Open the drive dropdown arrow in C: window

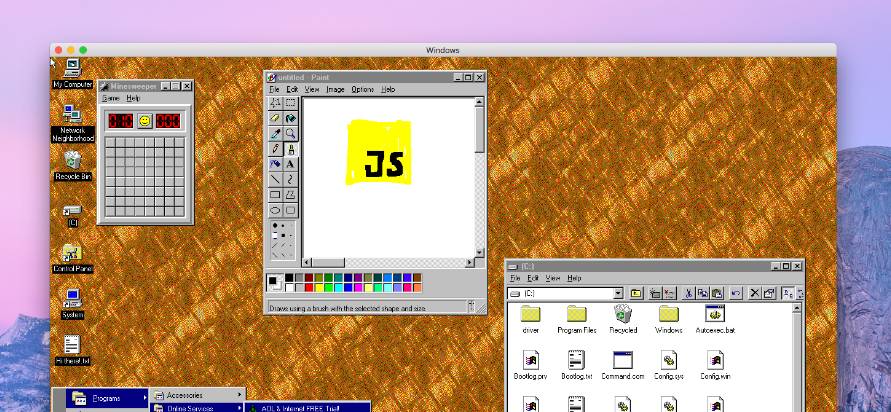618,293
